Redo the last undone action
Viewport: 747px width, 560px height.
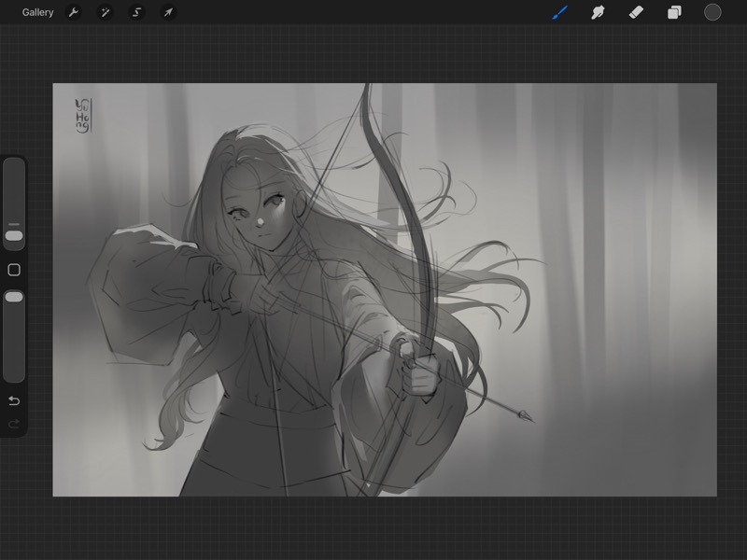(x=14, y=424)
